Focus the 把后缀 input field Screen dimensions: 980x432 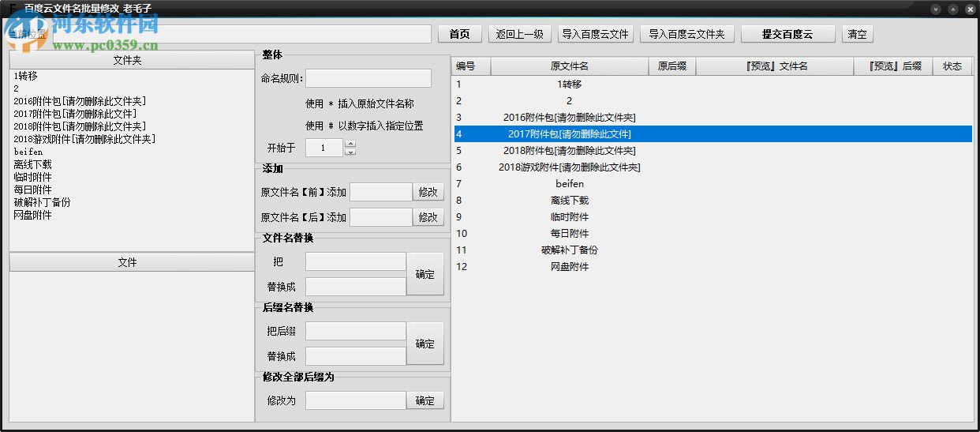point(356,331)
